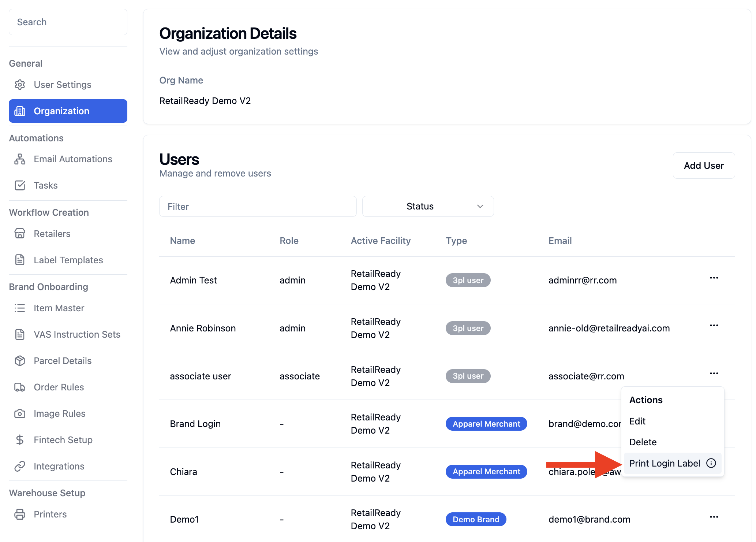Open actions menu for associate user row
This screenshot has width=756, height=542.
714,373
